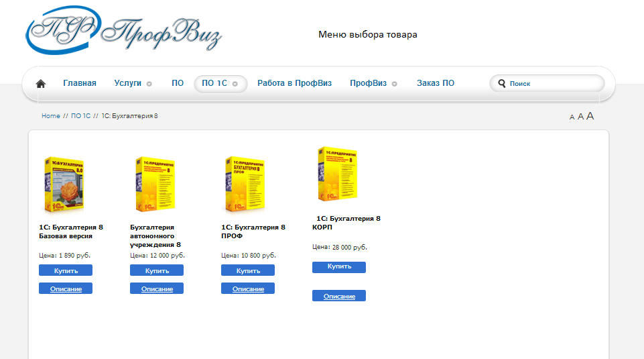Click the Поиск search field

click(x=547, y=83)
